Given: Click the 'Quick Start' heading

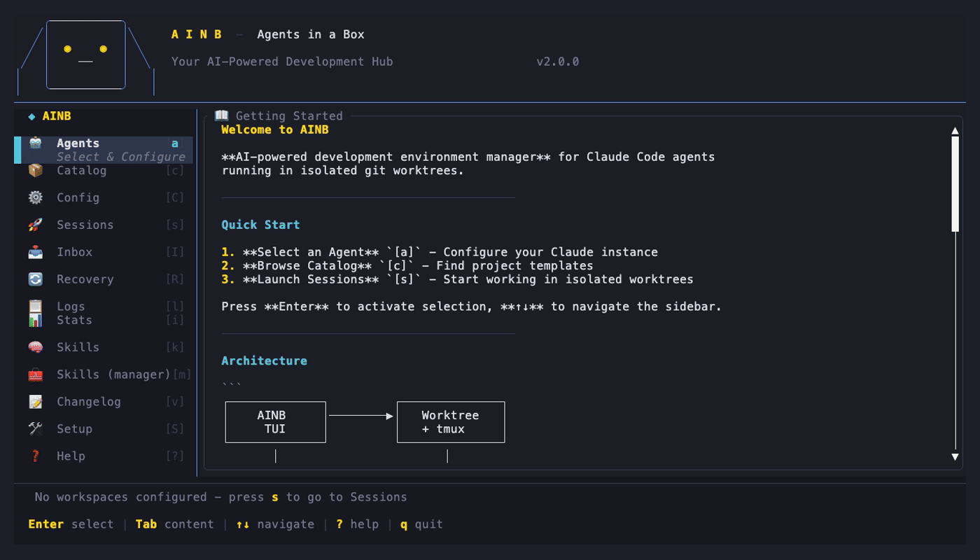Looking at the screenshot, I should pos(261,225).
